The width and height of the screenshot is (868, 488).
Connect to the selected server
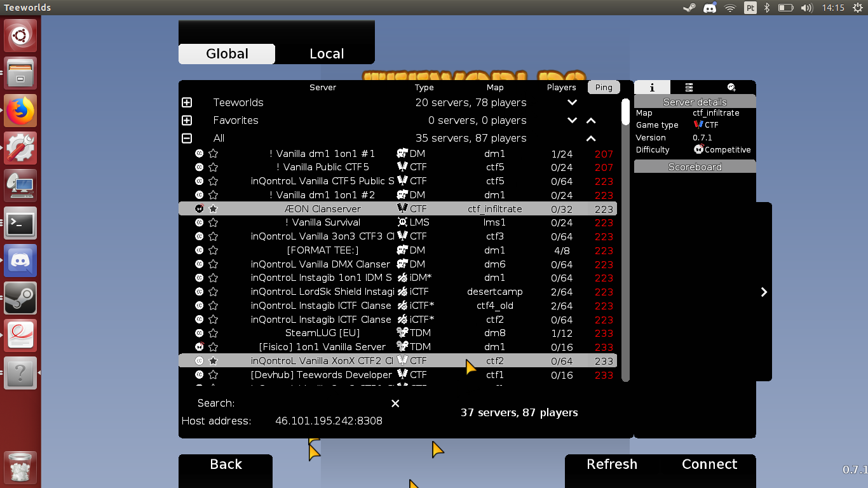[x=709, y=464]
